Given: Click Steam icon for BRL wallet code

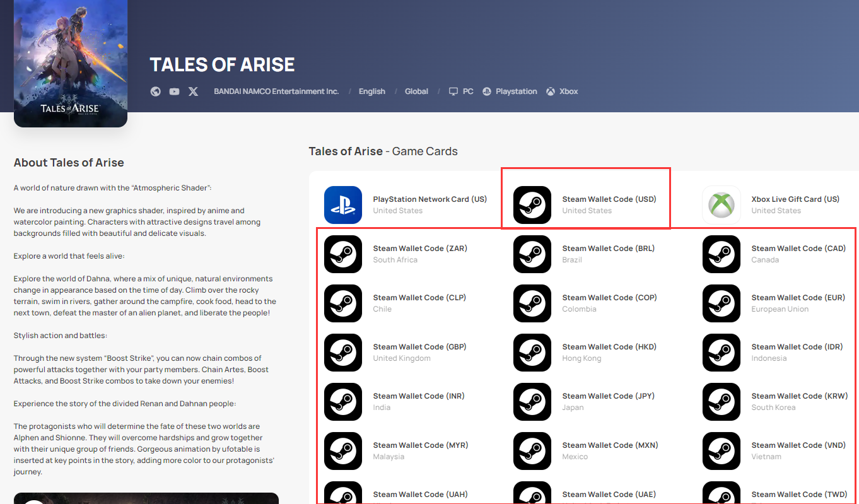Looking at the screenshot, I should pyautogui.click(x=532, y=254).
